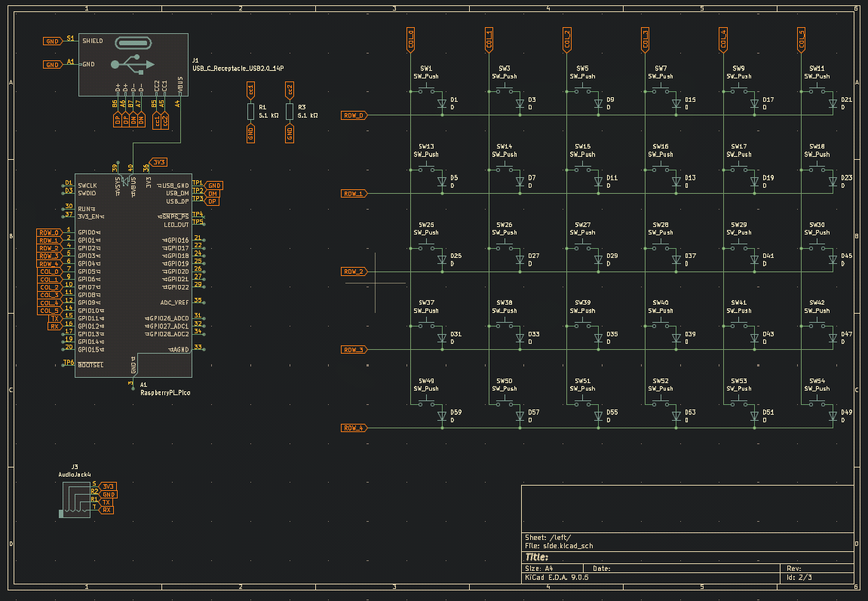Click the GND label on SHIELD pin

click(x=52, y=41)
